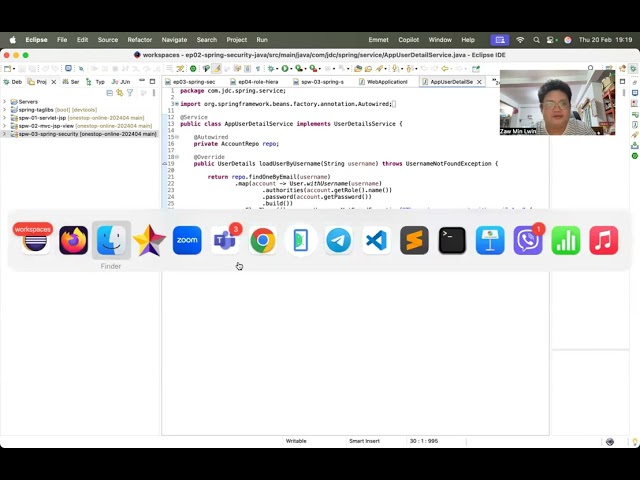Click the yellow back navigation arrow
The height and width of the screenshot is (480, 640).
[x=444, y=69]
